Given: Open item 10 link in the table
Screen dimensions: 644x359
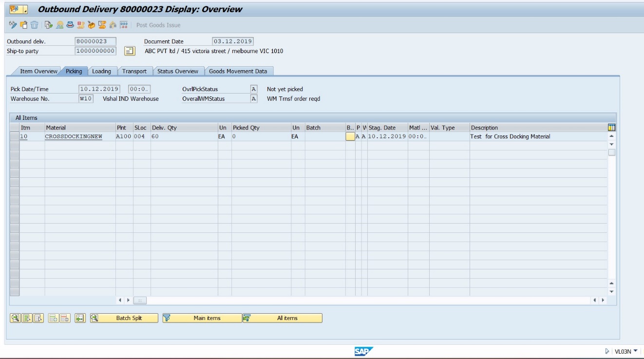Looking at the screenshot, I should (24, 136).
